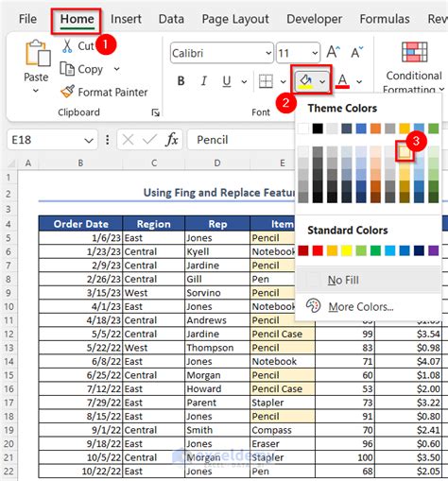Image resolution: width=448 pixels, height=481 pixels.
Task: Select the Sorvino cell
Action: coord(217,293)
